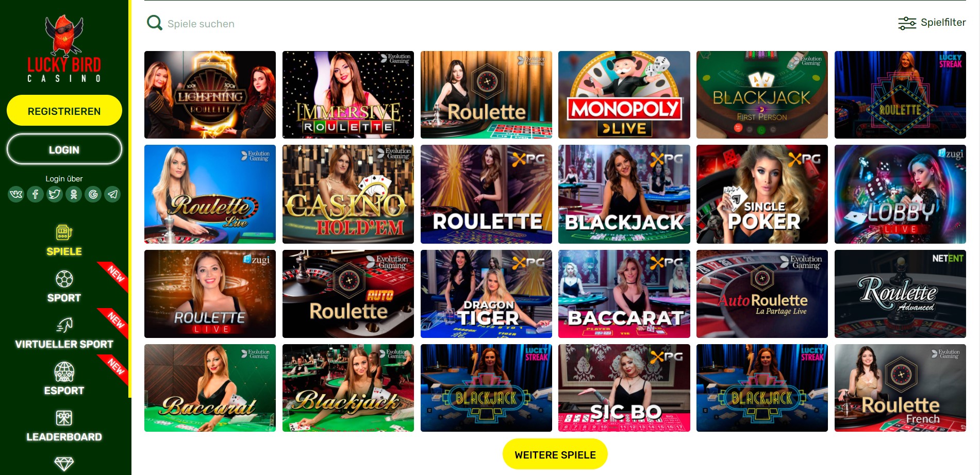Screen dimensions: 980x475
Task: Click the diamond icon in the sidebar
Action: pos(64,464)
